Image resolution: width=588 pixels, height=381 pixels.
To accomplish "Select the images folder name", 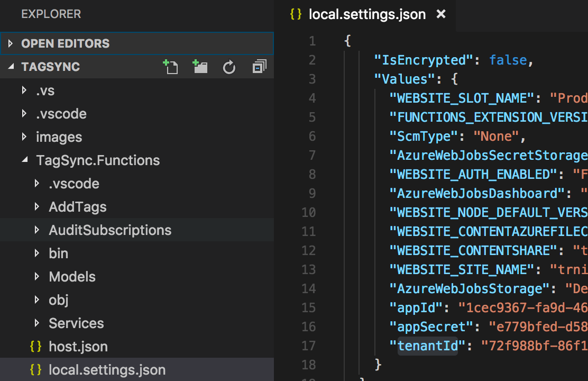I will tap(59, 137).
